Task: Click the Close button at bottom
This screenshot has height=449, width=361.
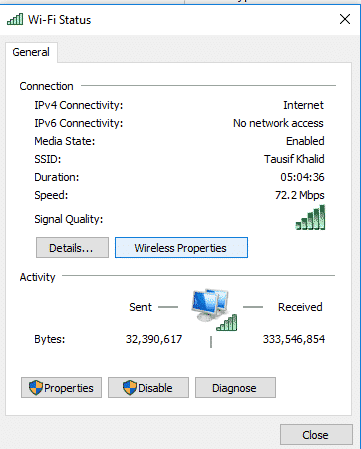Action: tap(316, 435)
